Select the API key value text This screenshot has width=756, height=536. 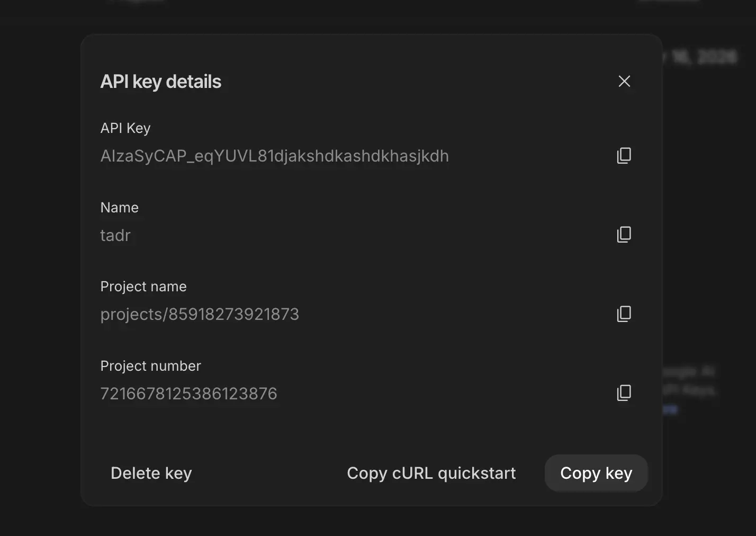pyautogui.click(x=274, y=156)
